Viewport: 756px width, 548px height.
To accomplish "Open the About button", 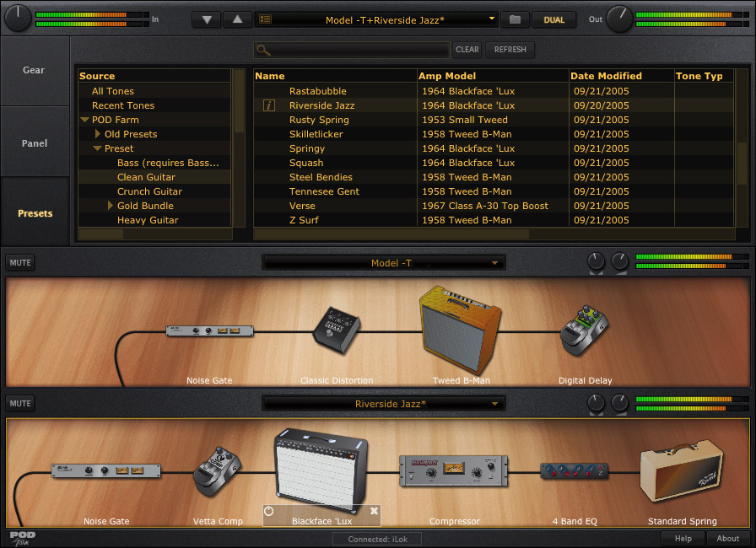I will (727, 539).
